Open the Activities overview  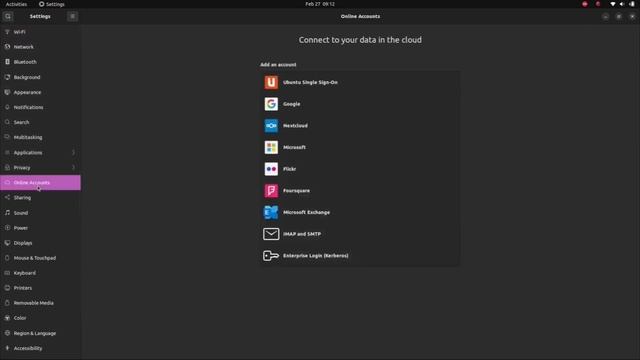pyautogui.click(x=16, y=4)
